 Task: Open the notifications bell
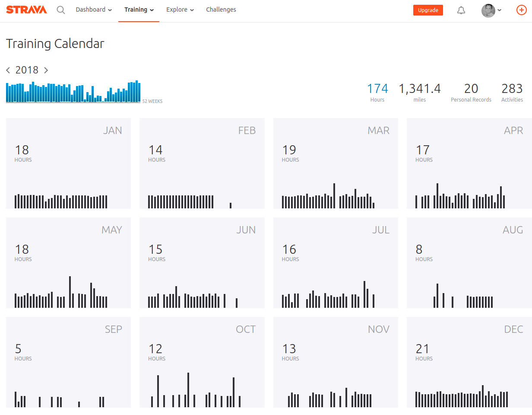pos(461,10)
